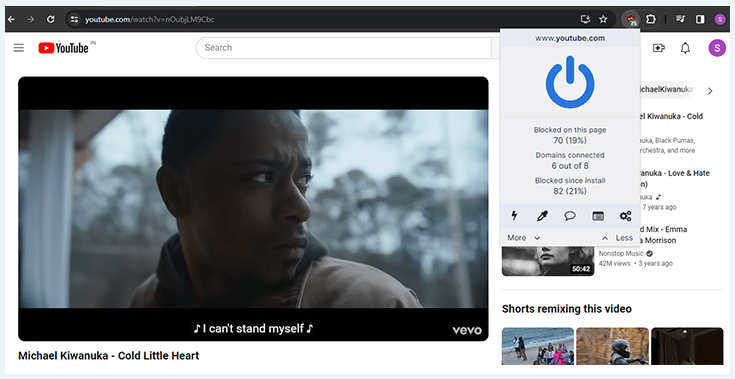Screen dimensions: 735x379
Task: Click 'Blocked on this page' count 70 (19%)
Action: (570, 141)
